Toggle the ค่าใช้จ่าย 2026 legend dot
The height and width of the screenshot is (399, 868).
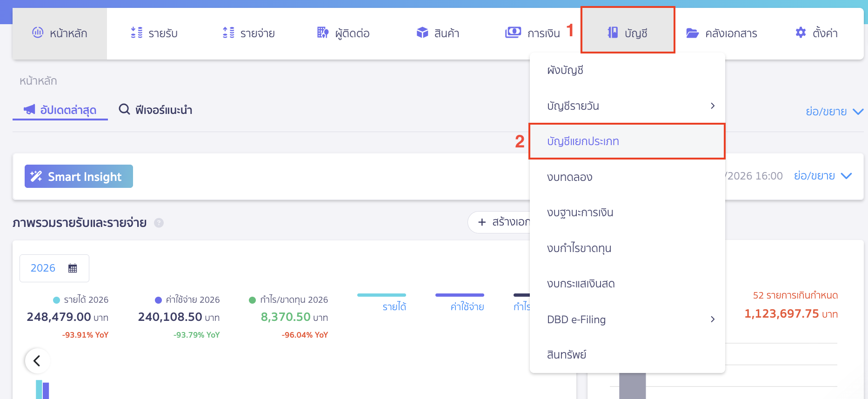point(158,300)
